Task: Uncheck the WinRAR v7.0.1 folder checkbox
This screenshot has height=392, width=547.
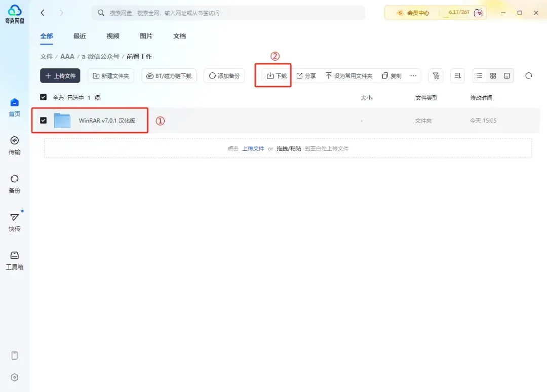Action: (43, 121)
